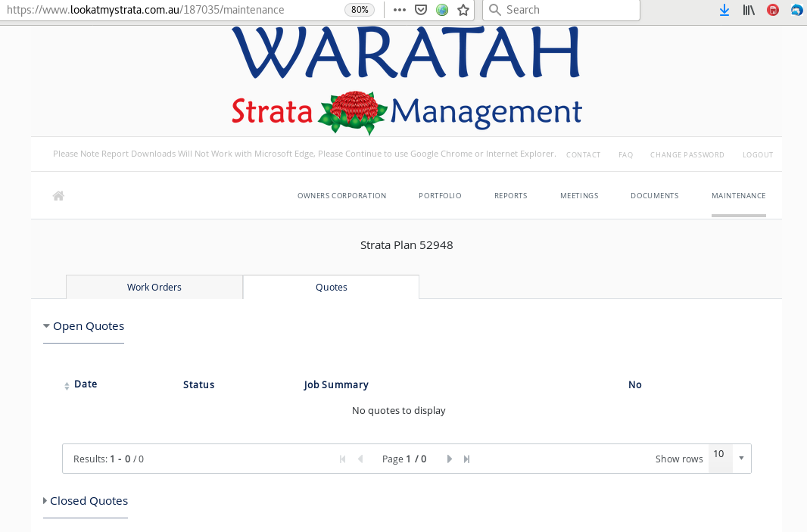
Task: Switch to the Work Orders tab
Action: coord(154,287)
